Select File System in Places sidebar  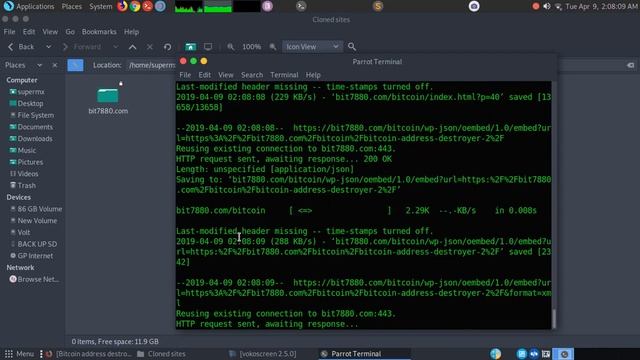[32, 116]
